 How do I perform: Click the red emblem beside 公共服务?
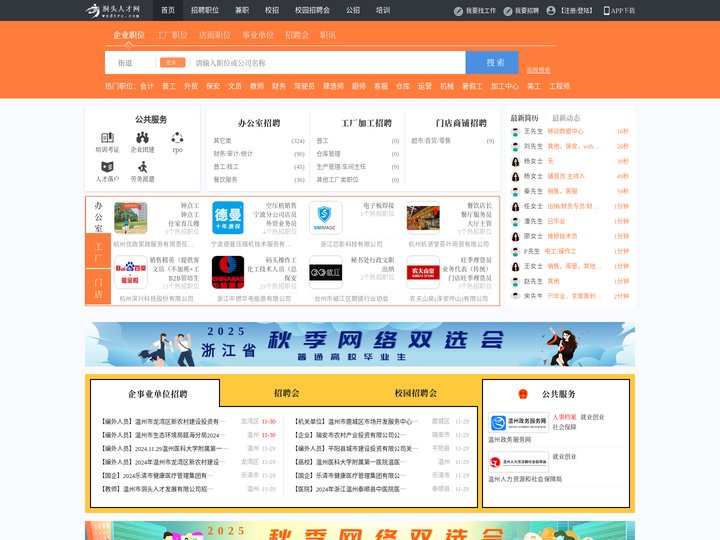coord(523,394)
